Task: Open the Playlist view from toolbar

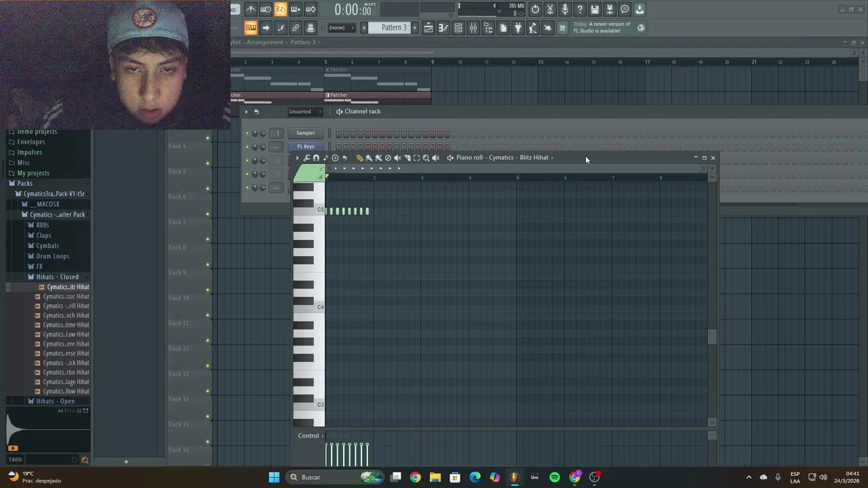Action: coord(429,28)
